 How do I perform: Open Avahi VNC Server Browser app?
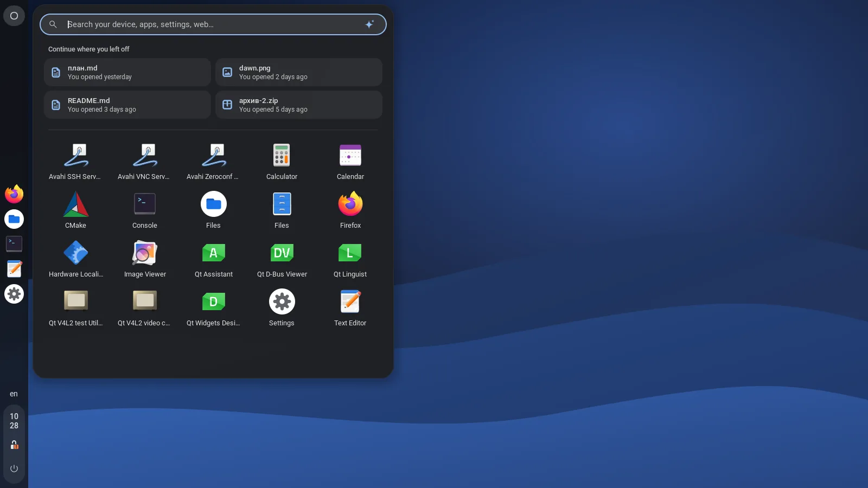145,162
